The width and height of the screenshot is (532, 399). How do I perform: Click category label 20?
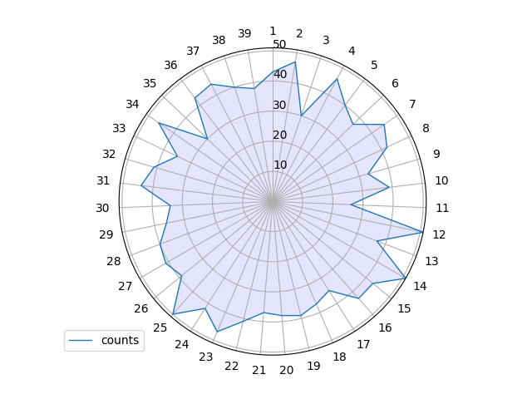[x=286, y=371]
